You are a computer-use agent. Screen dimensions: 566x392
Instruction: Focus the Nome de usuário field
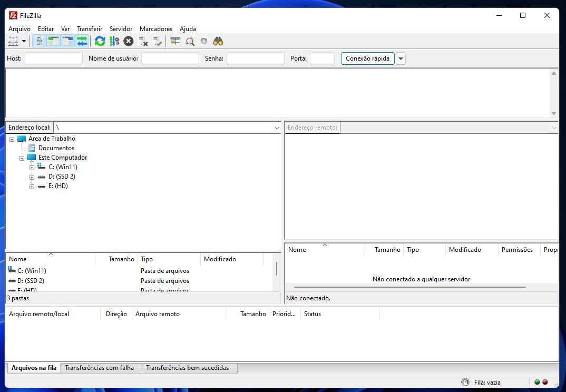[x=170, y=58]
